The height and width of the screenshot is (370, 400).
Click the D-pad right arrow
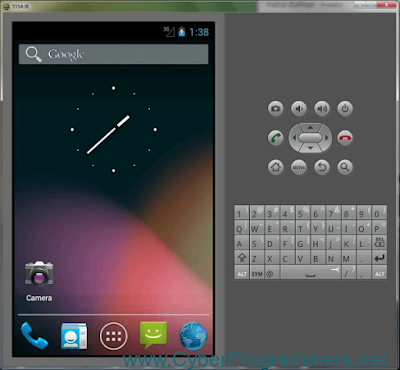(327, 138)
